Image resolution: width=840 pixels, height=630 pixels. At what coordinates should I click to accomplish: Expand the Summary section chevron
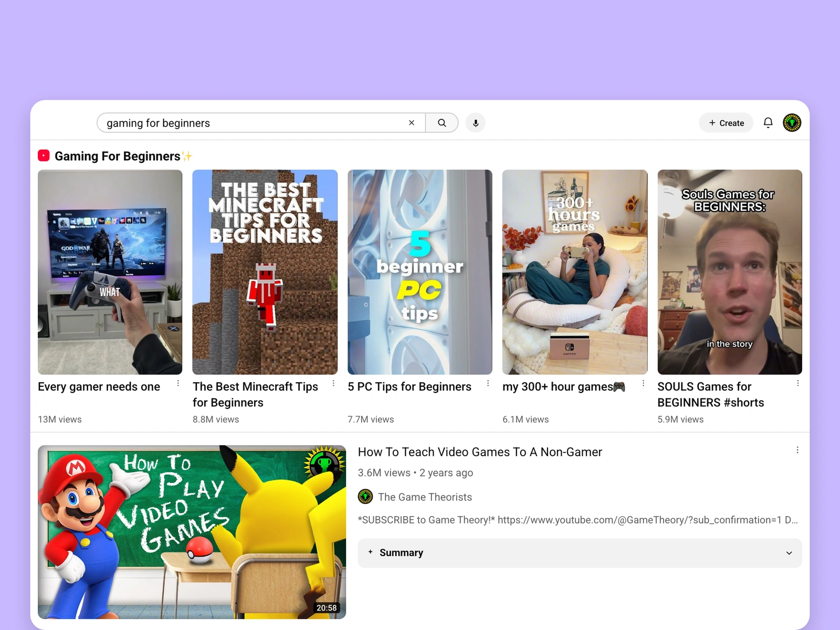pos(789,553)
